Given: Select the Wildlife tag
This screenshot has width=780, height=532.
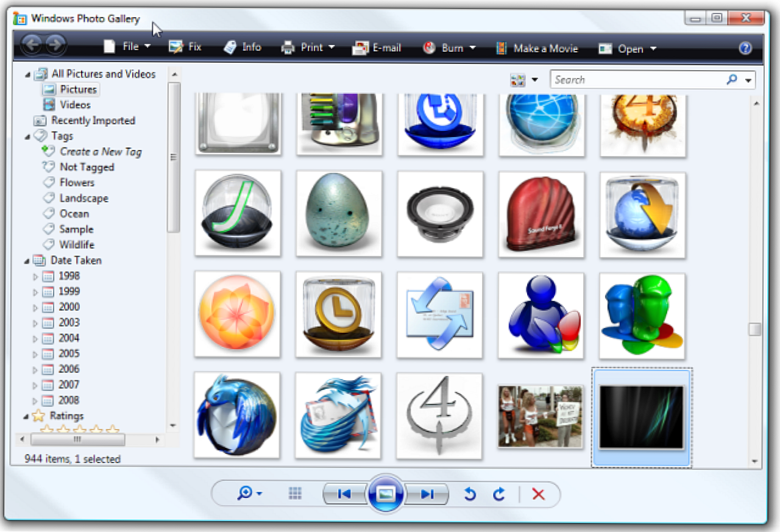Looking at the screenshot, I should 68,244.
